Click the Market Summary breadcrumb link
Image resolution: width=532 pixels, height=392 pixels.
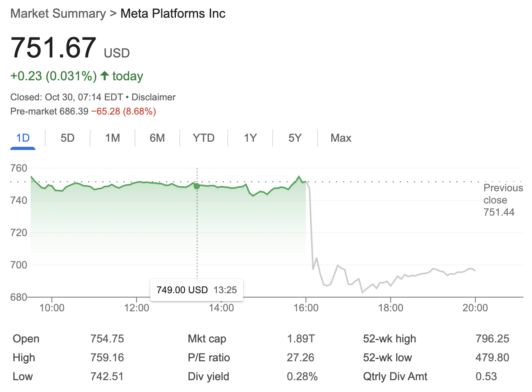57,13
